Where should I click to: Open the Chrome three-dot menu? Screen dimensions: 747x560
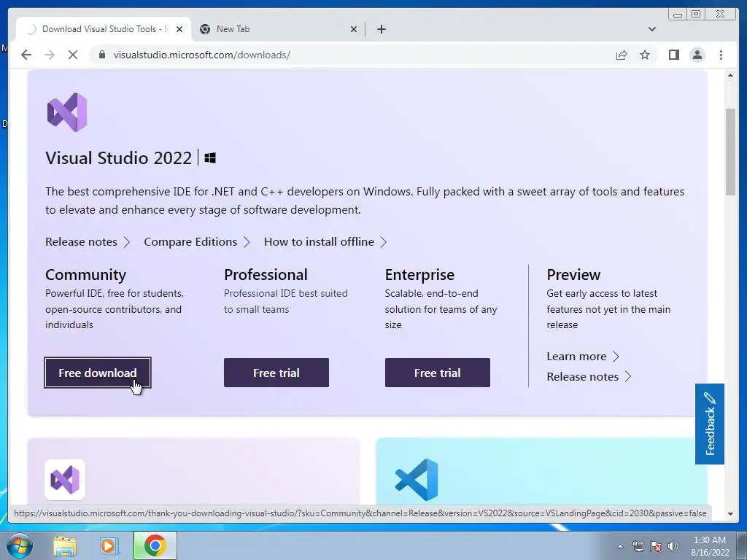[721, 55]
